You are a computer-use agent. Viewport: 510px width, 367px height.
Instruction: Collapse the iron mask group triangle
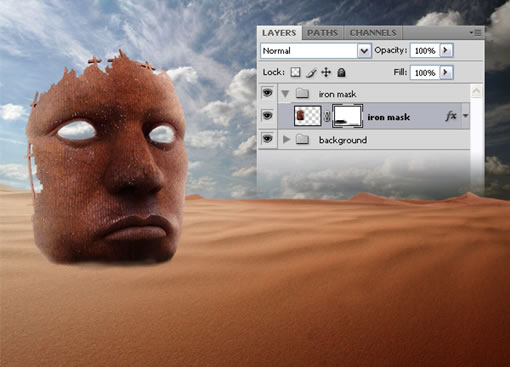[x=285, y=94]
